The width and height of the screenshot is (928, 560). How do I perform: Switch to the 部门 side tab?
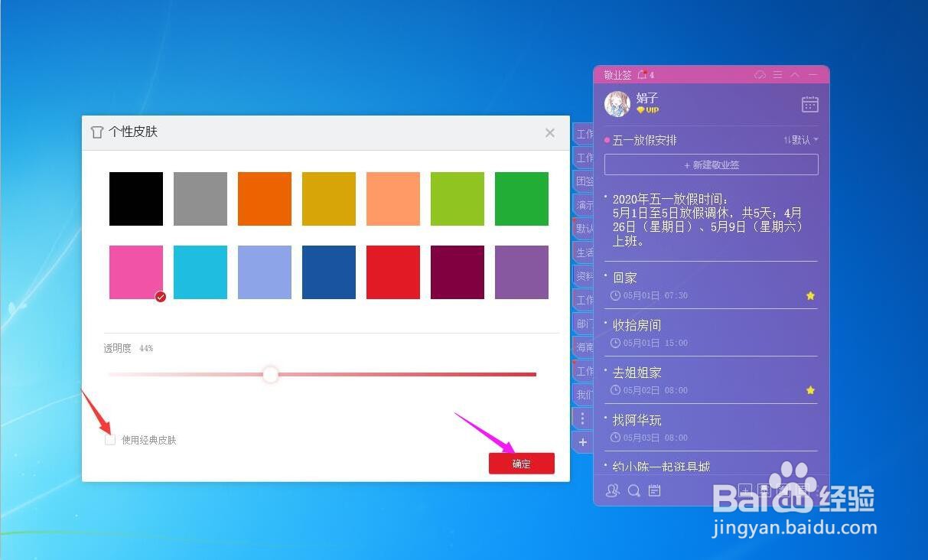pos(583,324)
